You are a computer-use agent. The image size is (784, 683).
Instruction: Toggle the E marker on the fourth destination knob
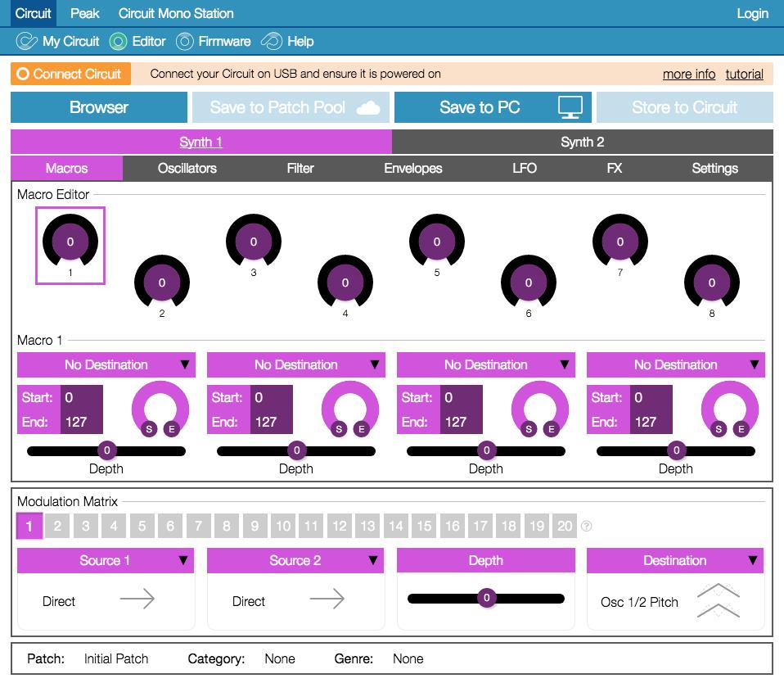click(x=743, y=427)
